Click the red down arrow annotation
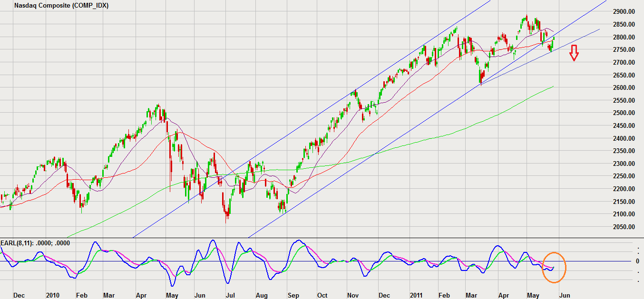This screenshot has width=644, height=299. pos(574,53)
